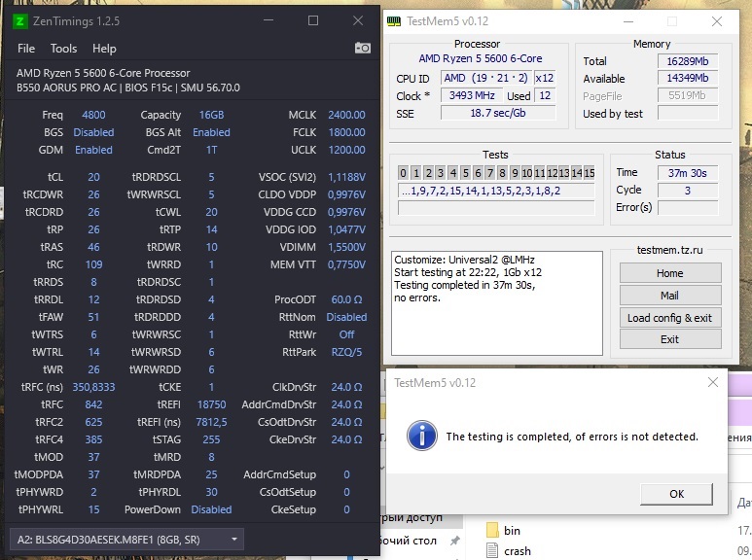Click the 'AMD Ryzen 5 5600 6-Core' processor name
Image resolution: width=752 pixels, height=560 pixels.
[480, 58]
